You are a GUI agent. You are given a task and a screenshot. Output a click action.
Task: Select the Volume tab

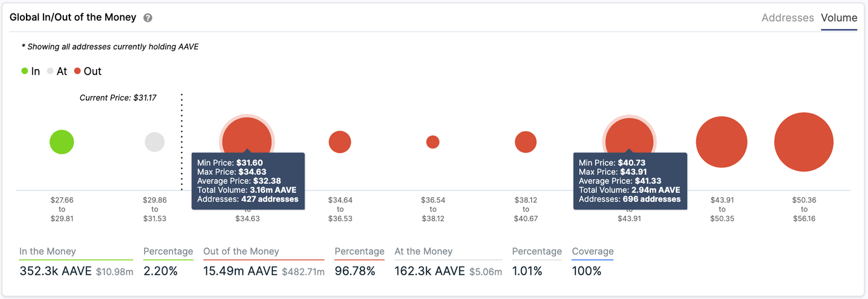click(x=839, y=18)
